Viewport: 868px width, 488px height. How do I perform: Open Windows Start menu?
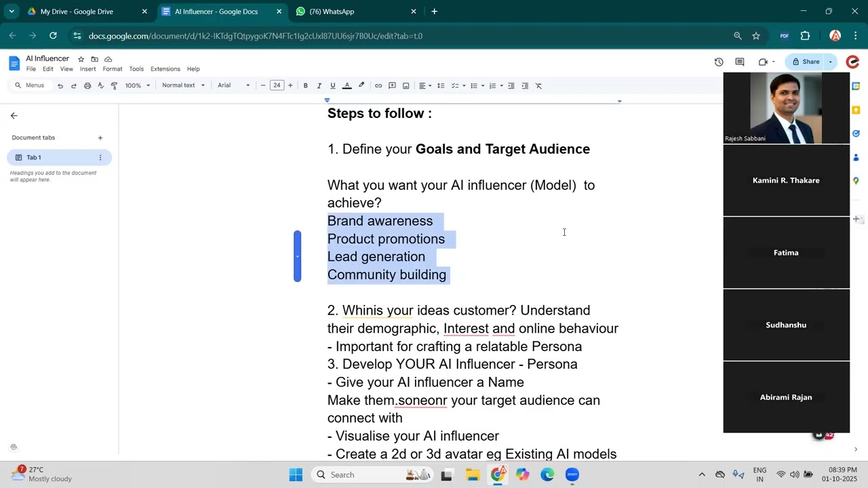coord(296,474)
